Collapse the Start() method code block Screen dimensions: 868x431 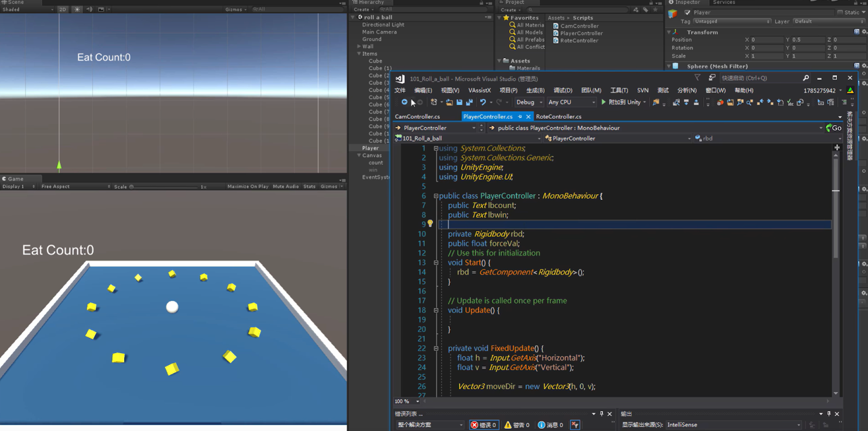click(x=436, y=263)
